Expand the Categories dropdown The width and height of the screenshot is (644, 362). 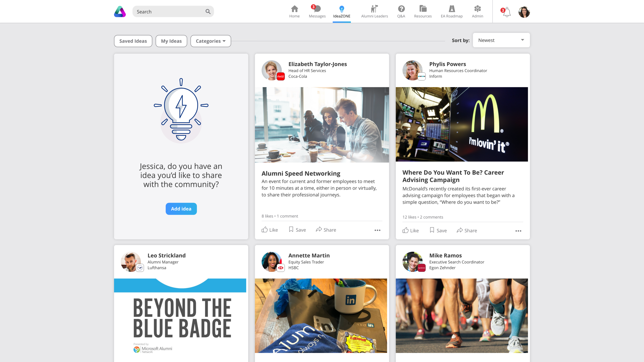(210, 41)
